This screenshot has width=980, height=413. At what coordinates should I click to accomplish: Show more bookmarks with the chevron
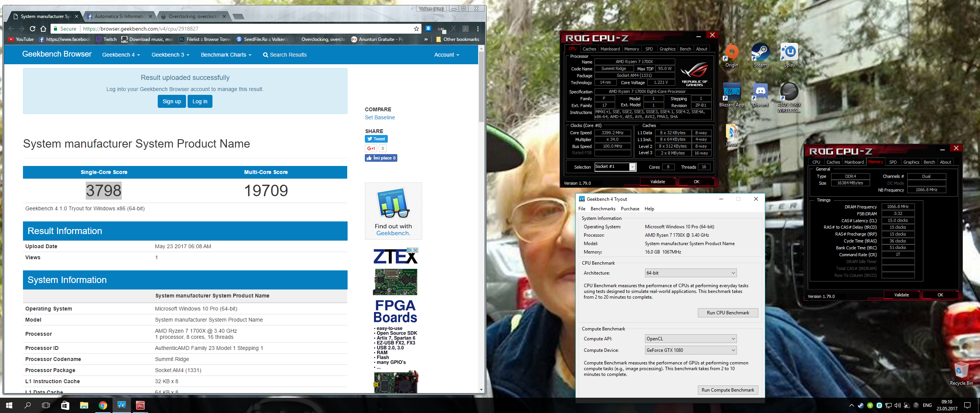[426, 39]
